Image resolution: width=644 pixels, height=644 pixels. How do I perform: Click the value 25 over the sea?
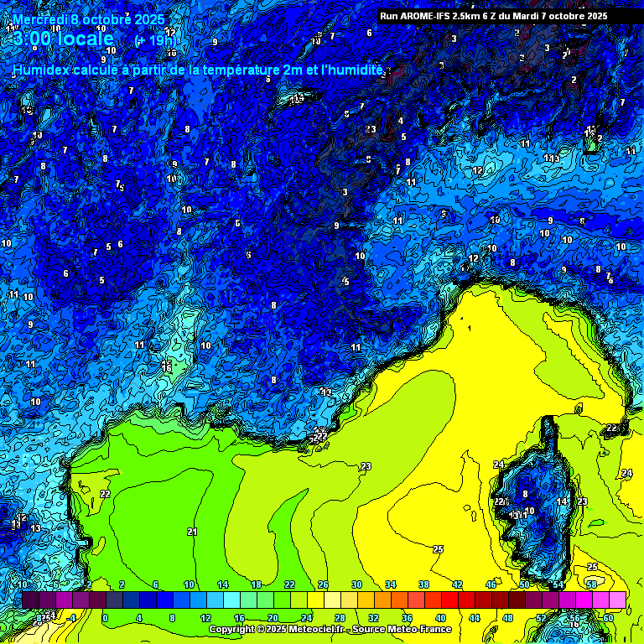pos(438,549)
